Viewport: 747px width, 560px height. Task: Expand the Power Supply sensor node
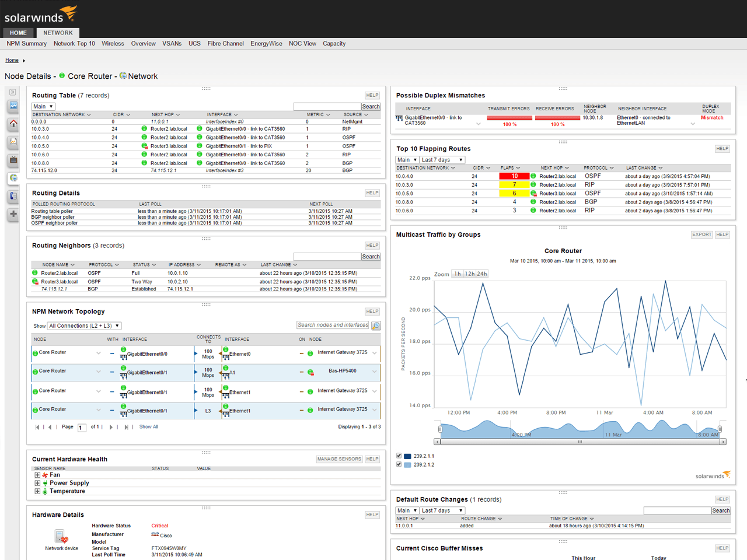point(37,483)
